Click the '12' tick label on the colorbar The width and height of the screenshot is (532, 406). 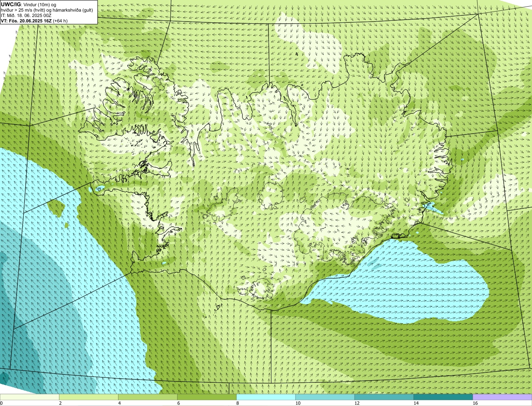point(357,403)
